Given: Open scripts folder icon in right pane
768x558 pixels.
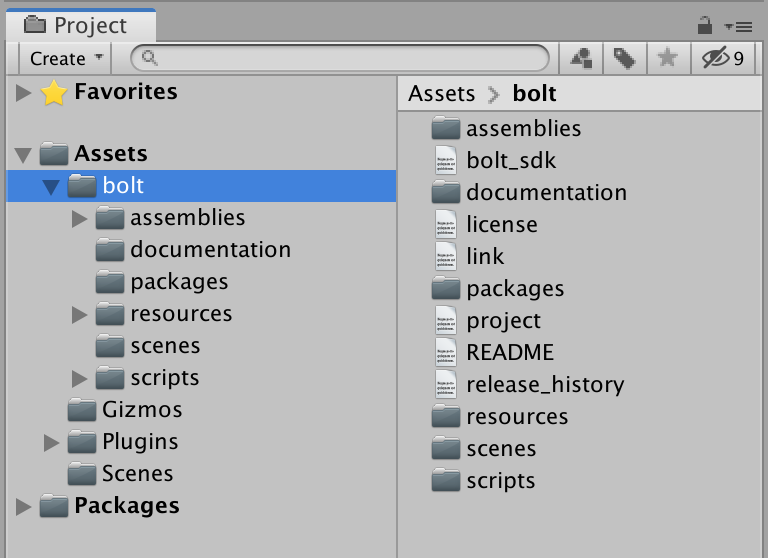Looking at the screenshot, I should 446,480.
